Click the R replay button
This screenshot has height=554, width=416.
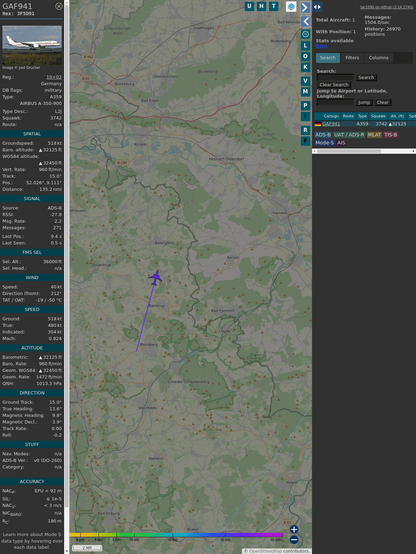click(x=305, y=130)
